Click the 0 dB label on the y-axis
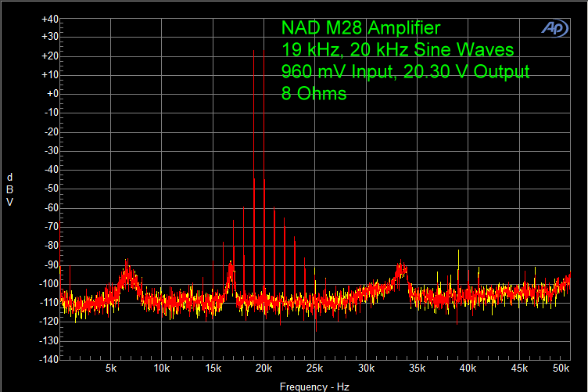 click(52, 94)
